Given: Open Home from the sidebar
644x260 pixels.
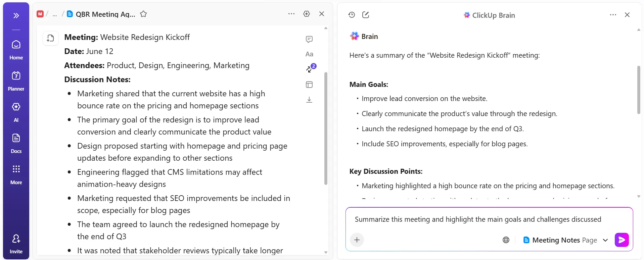Looking at the screenshot, I should (x=16, y=50).
